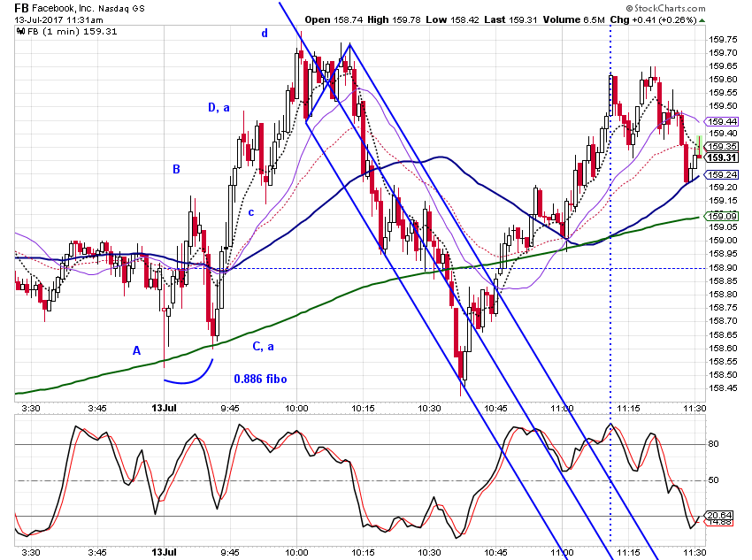752x560 pixels.
Task: Click the blue "A" annotation label
Action: 136,351
